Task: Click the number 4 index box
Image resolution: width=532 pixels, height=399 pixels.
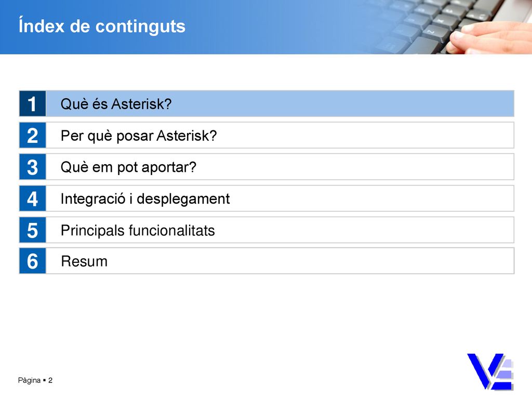Action: pyautogui.click(x=33, y=198)
